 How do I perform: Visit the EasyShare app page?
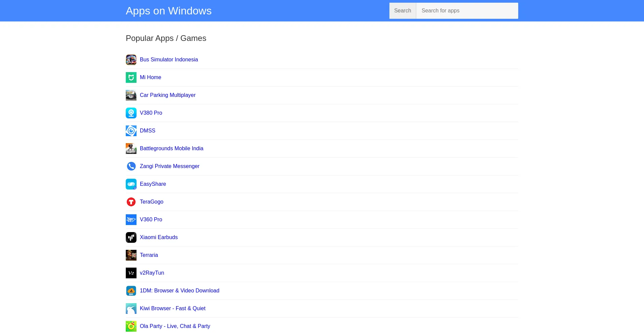pyautogui.click(x=153, y=184)
